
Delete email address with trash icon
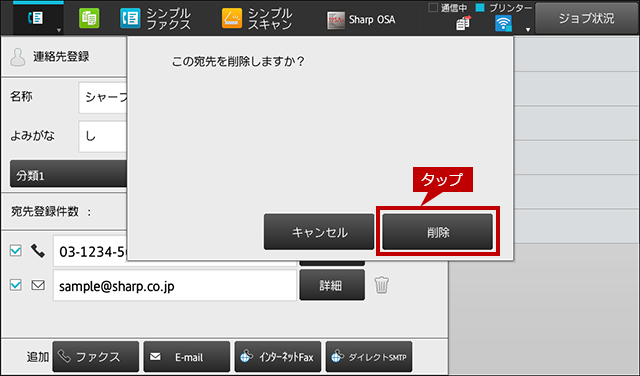tap(382, 285)
